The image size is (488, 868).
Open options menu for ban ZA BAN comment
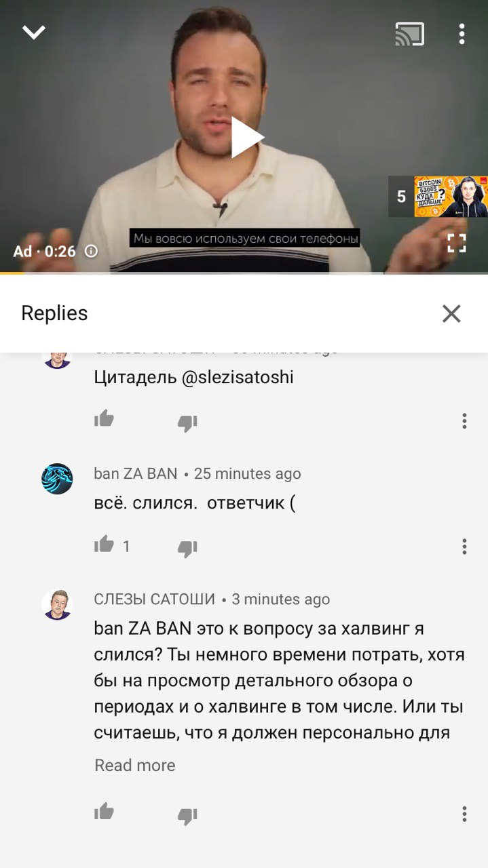point(464,547)
